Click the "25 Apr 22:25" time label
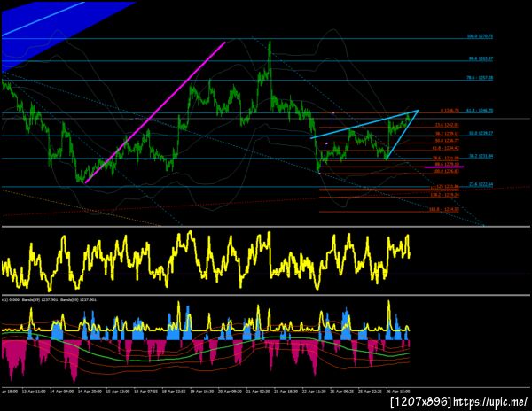The image size is (532, 411). tap(371, 392)
